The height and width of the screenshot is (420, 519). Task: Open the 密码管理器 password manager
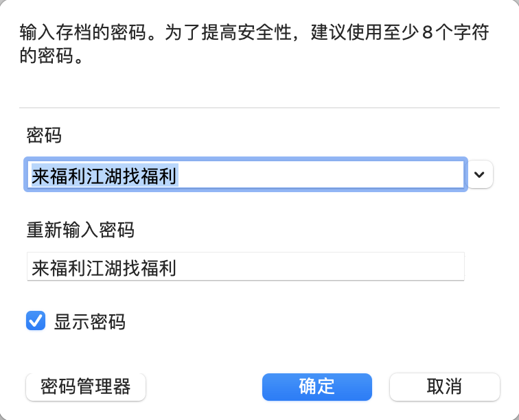pyautogui.click(x=86, y=387)
